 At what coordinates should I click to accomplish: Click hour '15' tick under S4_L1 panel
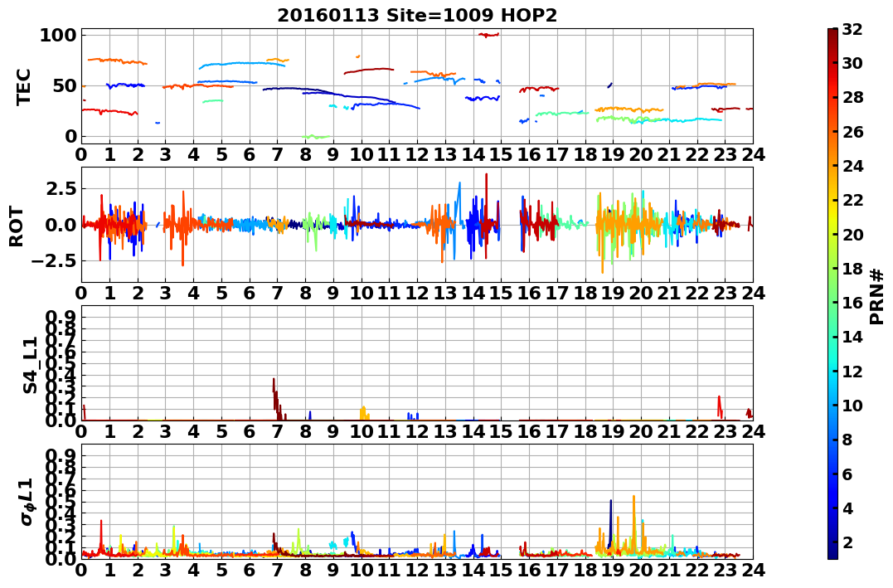[501, 431]
